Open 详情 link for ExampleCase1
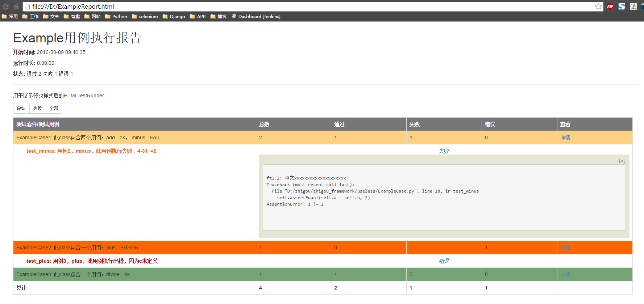Image resolution: width=644 pixels, height=304 pixels. pyautogui.click(x=565, y=138)
